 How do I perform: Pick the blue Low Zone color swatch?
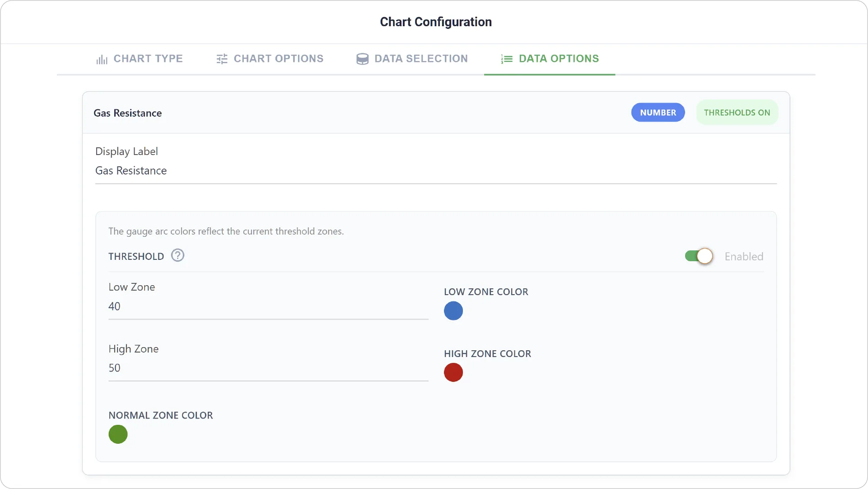point(453,311)
